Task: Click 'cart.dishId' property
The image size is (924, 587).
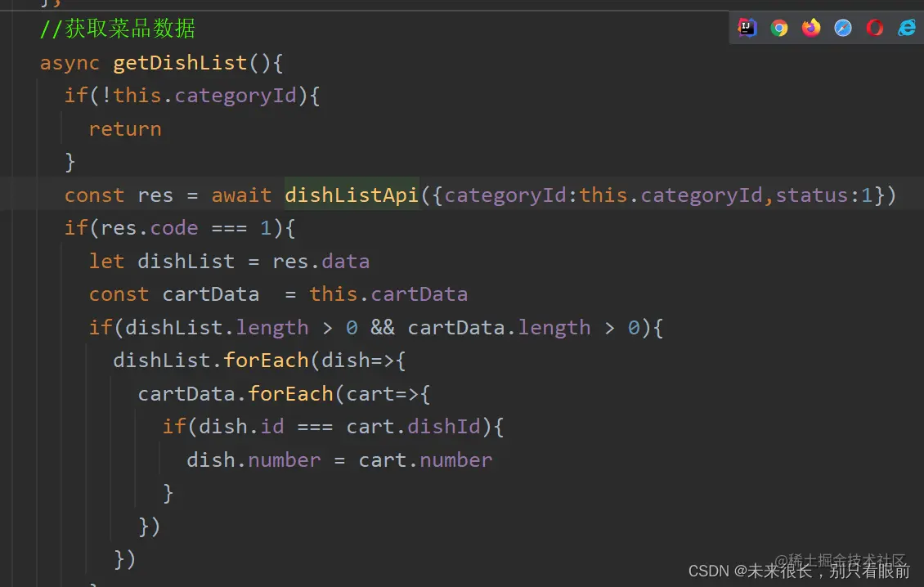Action: point(414,426)
